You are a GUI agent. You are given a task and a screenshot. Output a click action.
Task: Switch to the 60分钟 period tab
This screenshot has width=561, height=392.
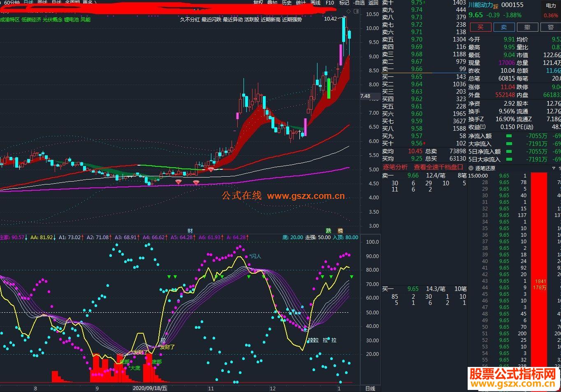[12, 2]
